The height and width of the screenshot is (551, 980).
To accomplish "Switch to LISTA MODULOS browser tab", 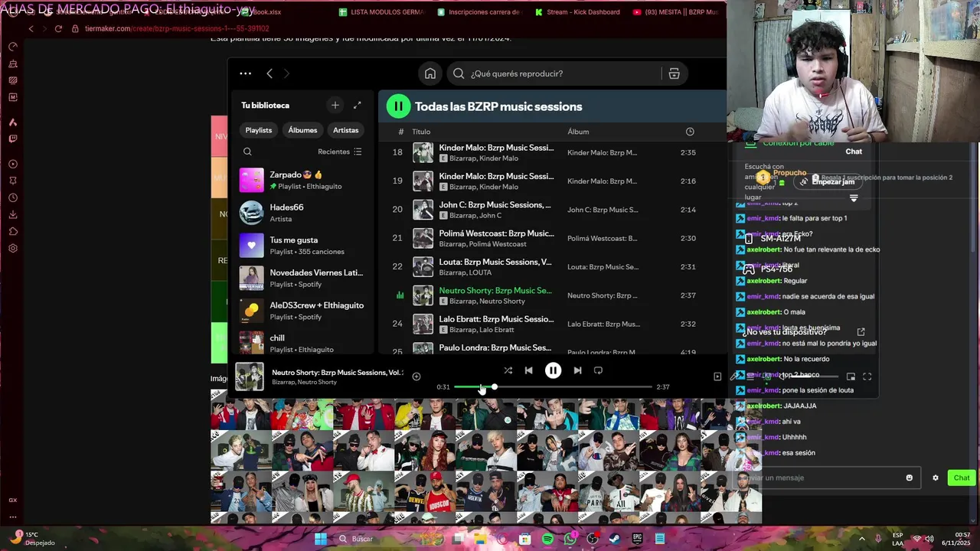I will point(381,12).
